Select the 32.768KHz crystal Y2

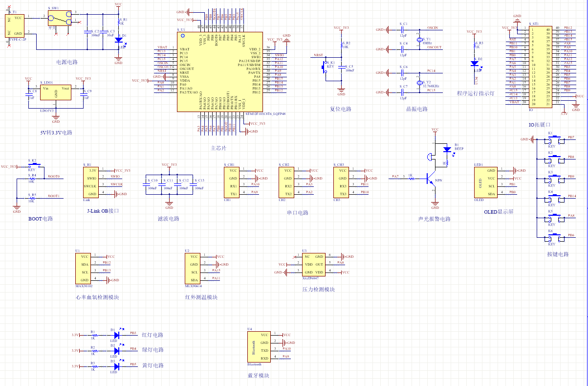click(419, 84)
